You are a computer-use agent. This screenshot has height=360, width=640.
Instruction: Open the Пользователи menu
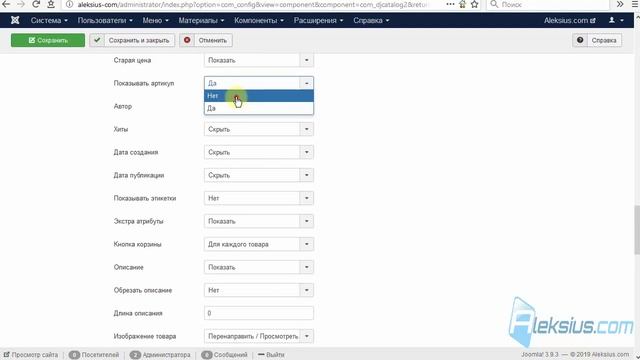coord(105,20)
